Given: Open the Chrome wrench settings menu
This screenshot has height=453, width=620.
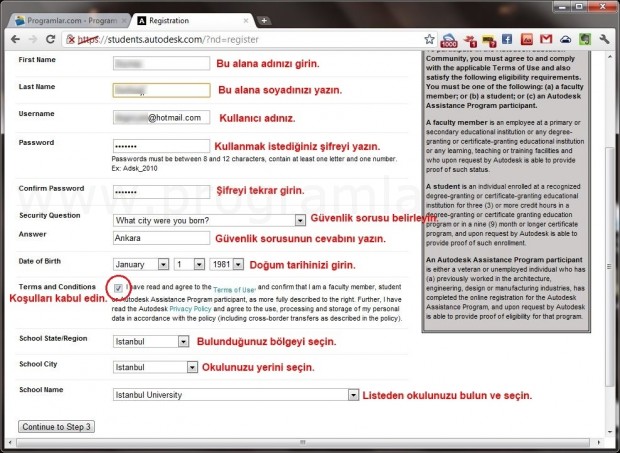Looking at the screenshot, I should pos(604,39).
